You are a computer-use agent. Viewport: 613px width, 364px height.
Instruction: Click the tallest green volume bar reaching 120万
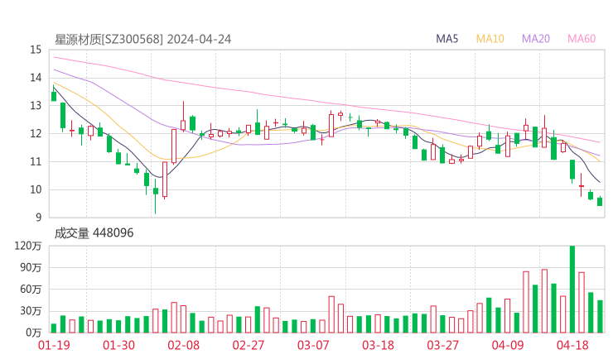pyautogui.click(x=572, y=289)
